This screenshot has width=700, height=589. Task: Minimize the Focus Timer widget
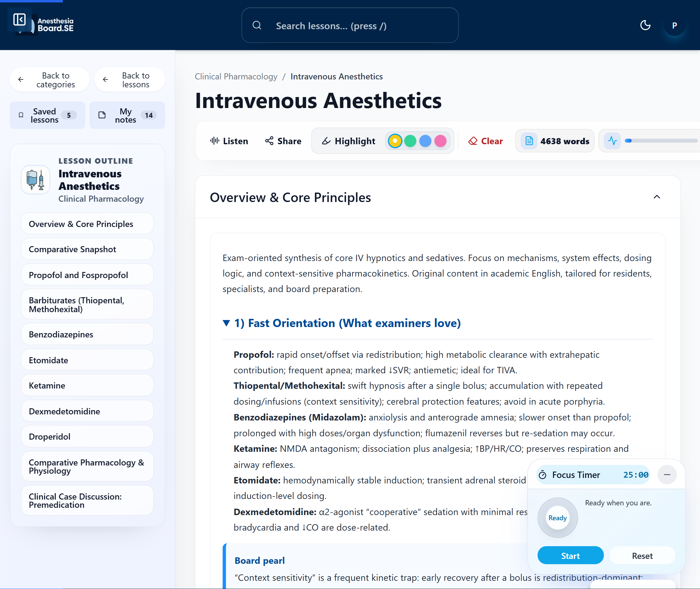tap(667, 475)
